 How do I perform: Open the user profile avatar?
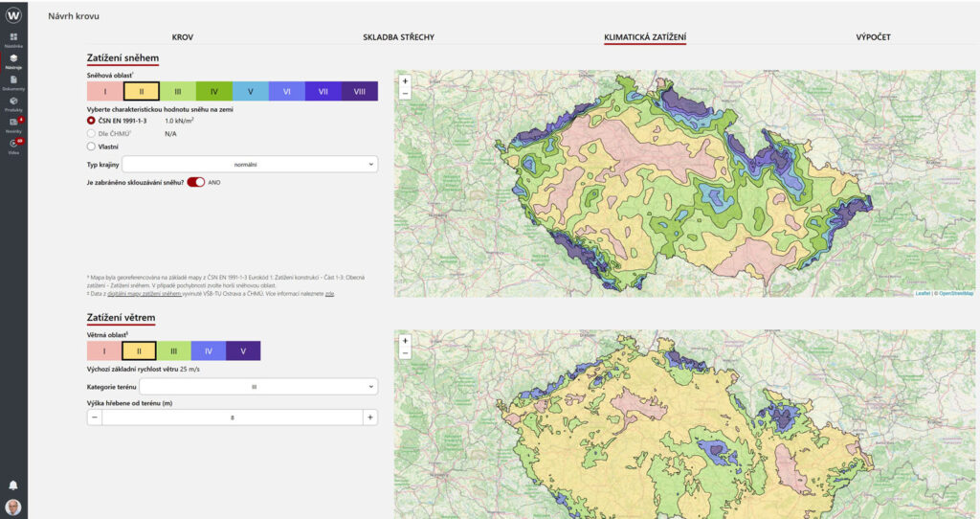[x=13, y=507]
